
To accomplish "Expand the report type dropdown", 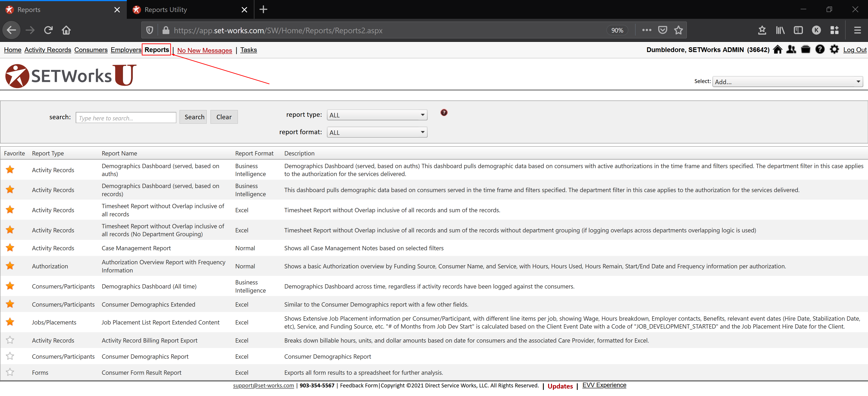I will 377,115.
